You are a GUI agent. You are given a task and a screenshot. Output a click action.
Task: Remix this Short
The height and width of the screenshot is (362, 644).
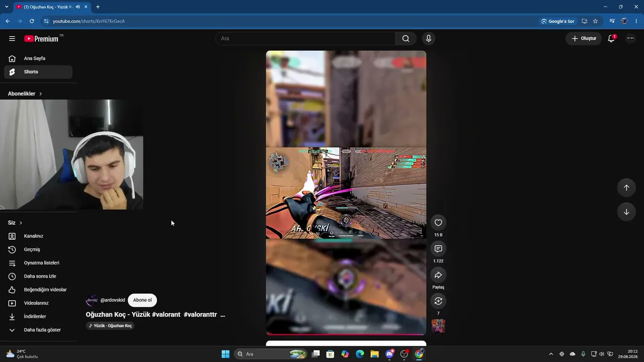pyautogui.click(x=438, y=301)
